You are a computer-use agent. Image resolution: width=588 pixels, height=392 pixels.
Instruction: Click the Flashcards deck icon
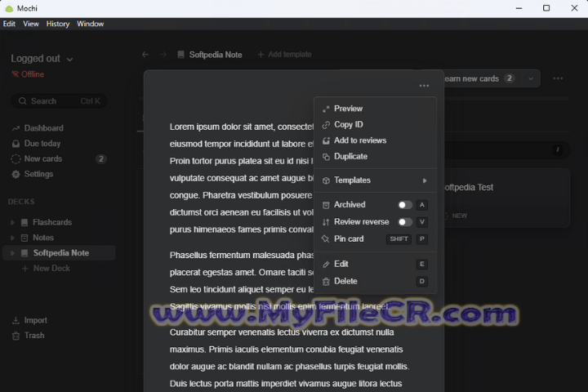(24, 222)
